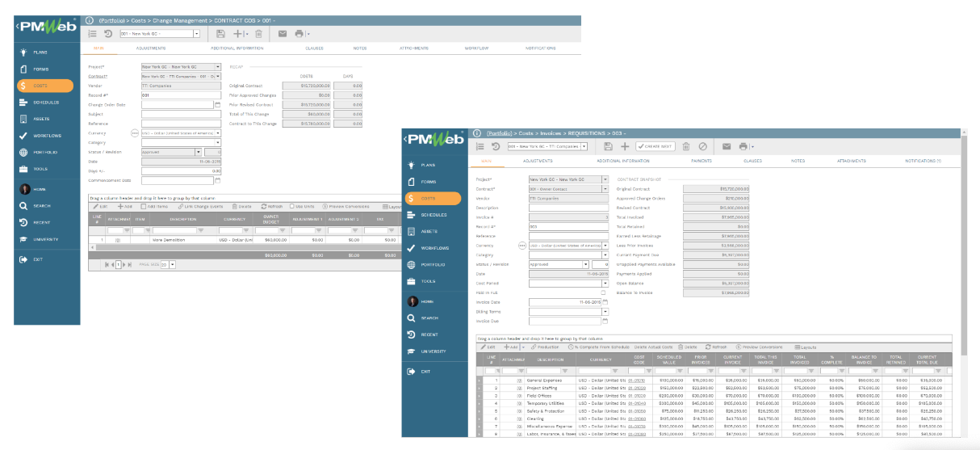The width and height of the screenshot is (980, 450).
Task: Click the Subject input field
Action: point(181,114)
